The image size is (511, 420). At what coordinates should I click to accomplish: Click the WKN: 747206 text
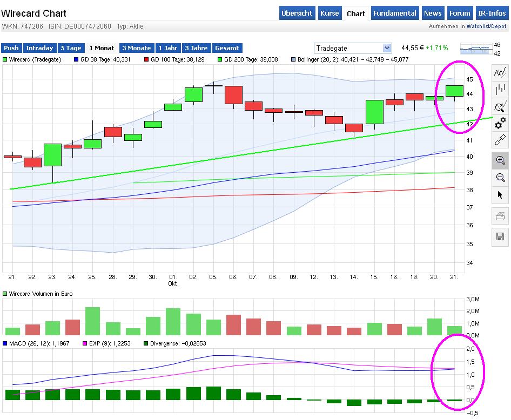pos(23,26)
